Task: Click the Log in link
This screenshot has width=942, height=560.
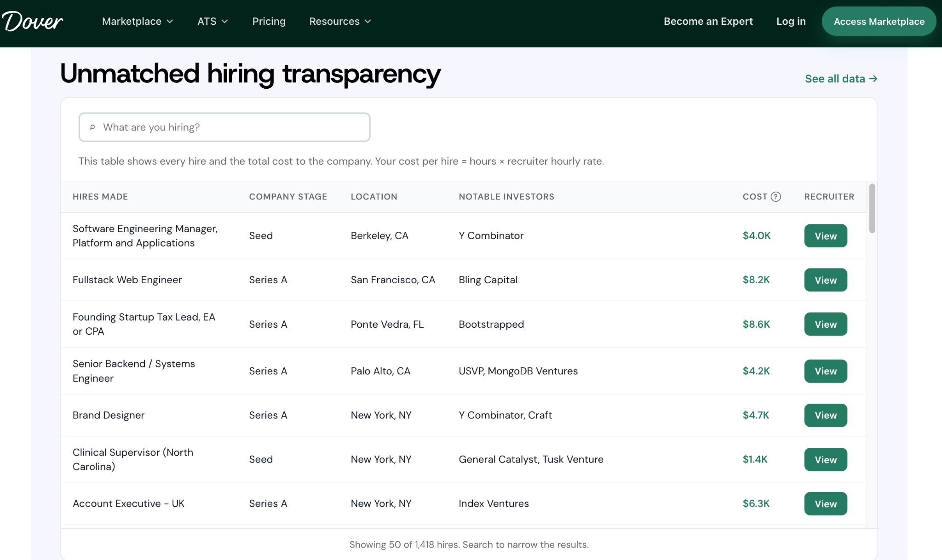Action: (791, 21)
